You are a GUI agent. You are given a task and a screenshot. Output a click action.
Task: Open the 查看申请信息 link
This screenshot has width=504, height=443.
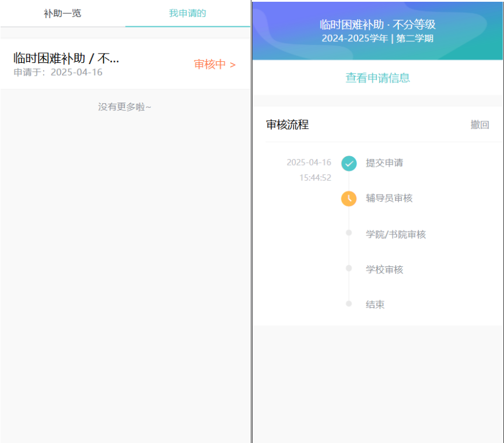click(377, 78)
